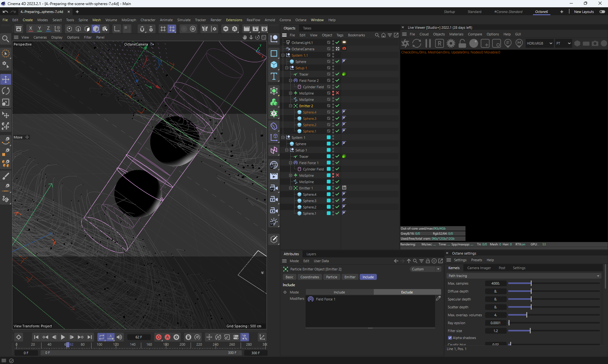Open the HDR/sRGB color space dropdown
Viewport: 608px width, 364px height.
(x=539, y=43)
